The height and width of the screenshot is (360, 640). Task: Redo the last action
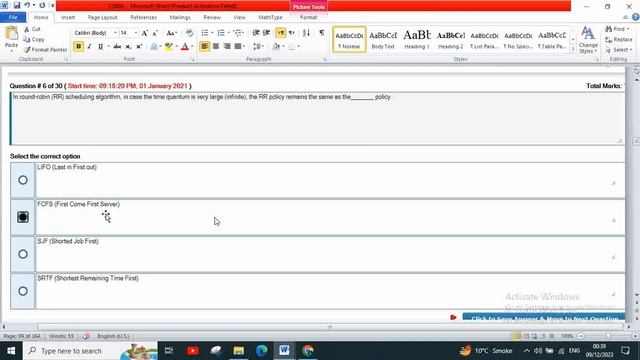point(42,5)
